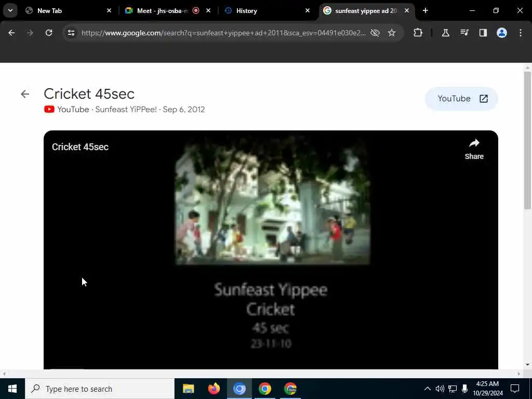Close the sunfeast yippee ad tab
Viewport: 532px width, 399px height.
406,10
